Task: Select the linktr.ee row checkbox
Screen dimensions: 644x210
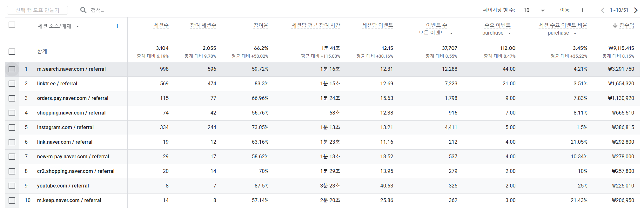Action: (12, 84)
